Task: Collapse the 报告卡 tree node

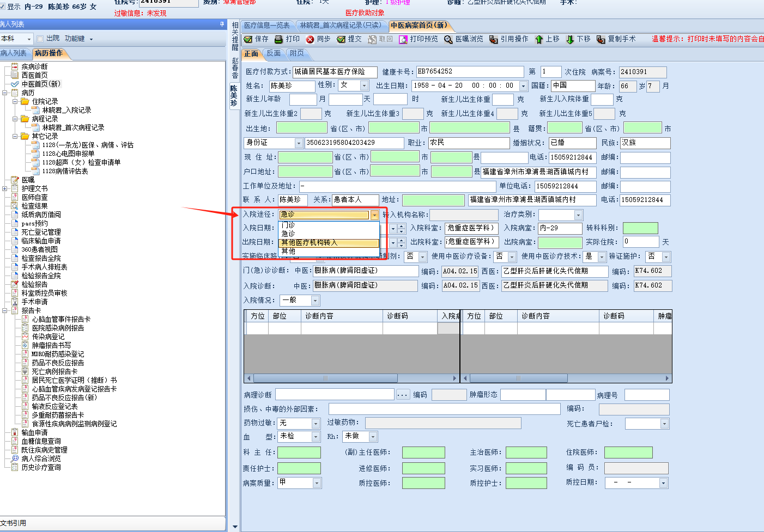Action: coord(5,310)
